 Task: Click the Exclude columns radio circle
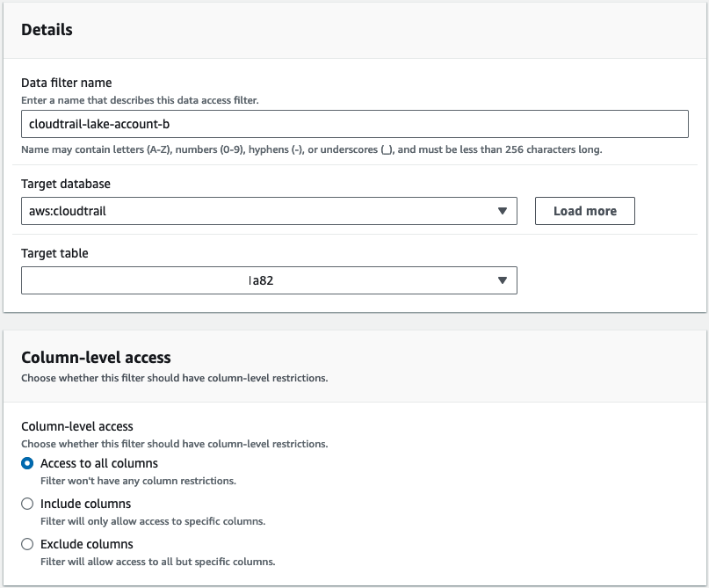(27, 544)
